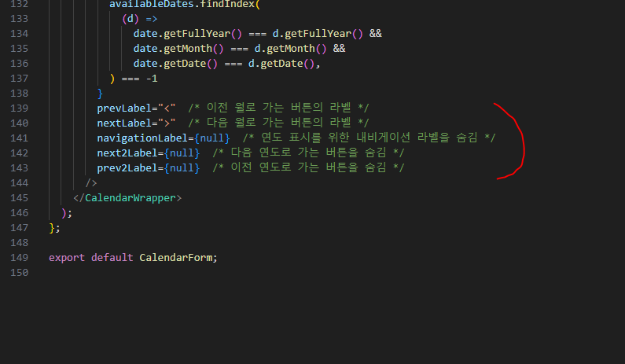This screenshot has height=364, width=625.
Task: Click empty line 150 number
Action: (x=19, y=273)
